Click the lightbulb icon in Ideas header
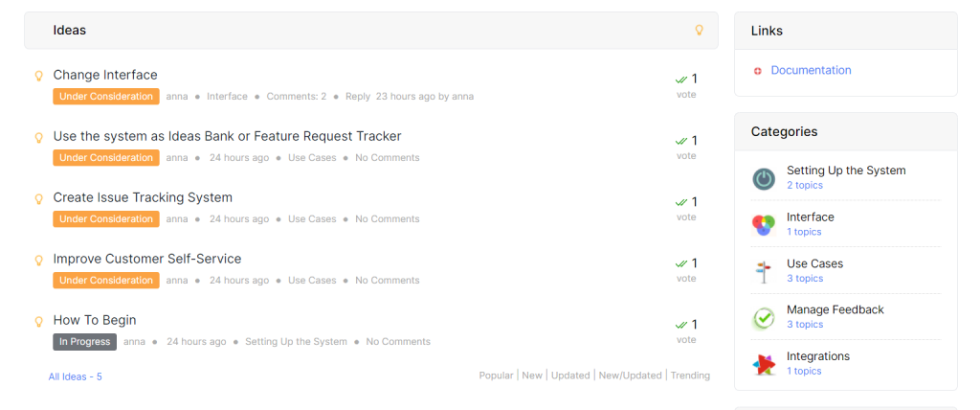The height and width of the screenshot is (410, 980). [x=700, y=30]
